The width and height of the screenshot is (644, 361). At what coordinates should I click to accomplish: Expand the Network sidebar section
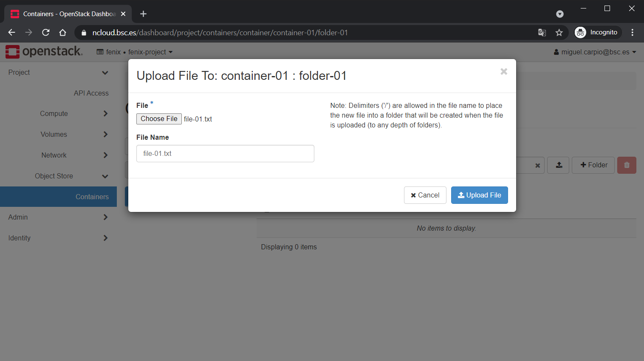point(58,155)
